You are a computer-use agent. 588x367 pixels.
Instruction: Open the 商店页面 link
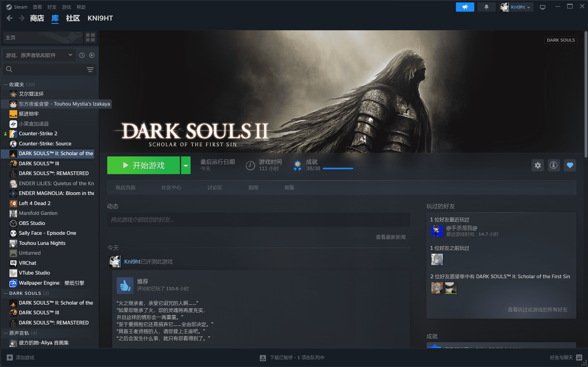click(125, 188)
